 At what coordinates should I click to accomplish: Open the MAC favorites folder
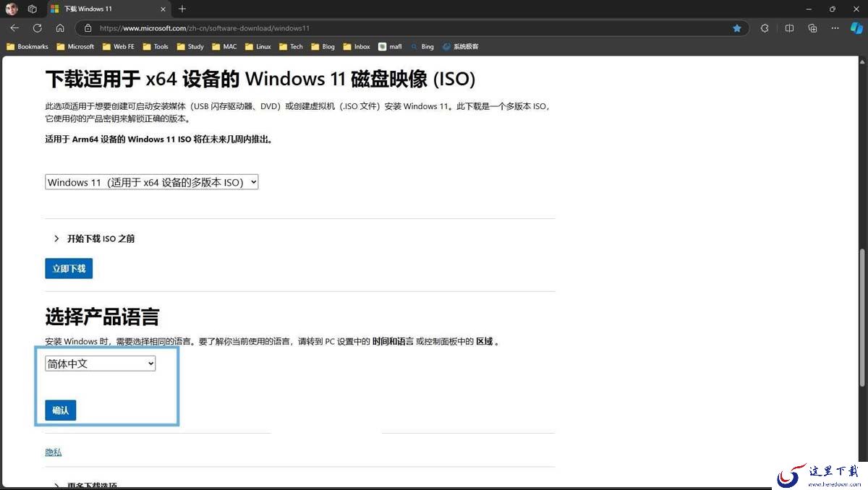click(x=224, y=46)
